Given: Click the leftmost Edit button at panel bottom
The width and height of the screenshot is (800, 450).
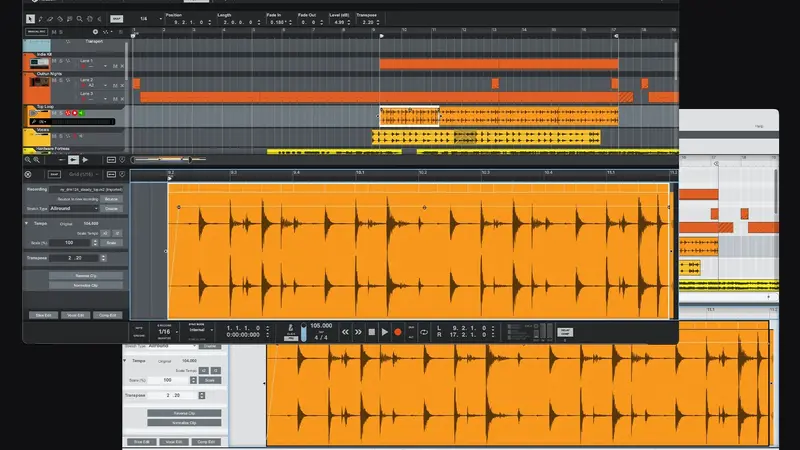Looking at the screenshot, I should [43, 315].
